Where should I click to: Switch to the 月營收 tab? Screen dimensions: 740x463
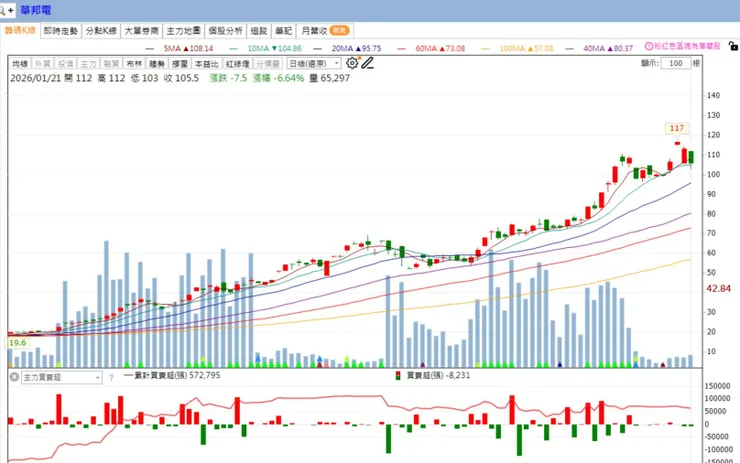point(325,31)
